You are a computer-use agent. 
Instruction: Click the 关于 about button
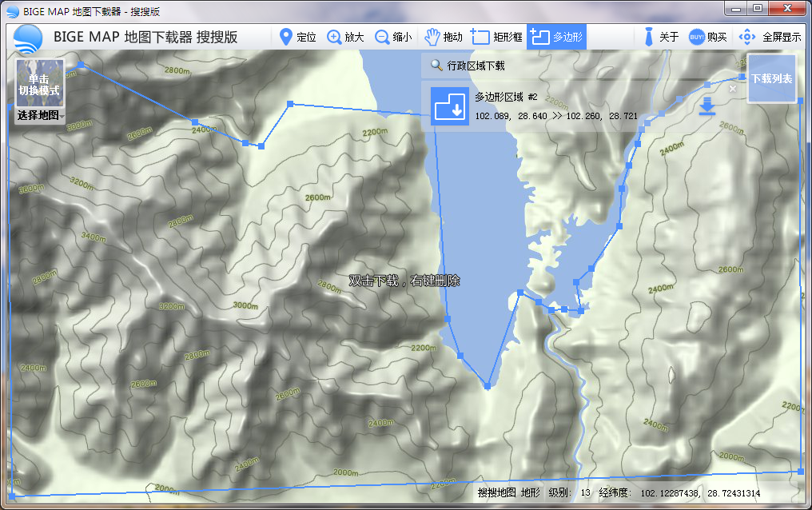click(x=663, y=36)
